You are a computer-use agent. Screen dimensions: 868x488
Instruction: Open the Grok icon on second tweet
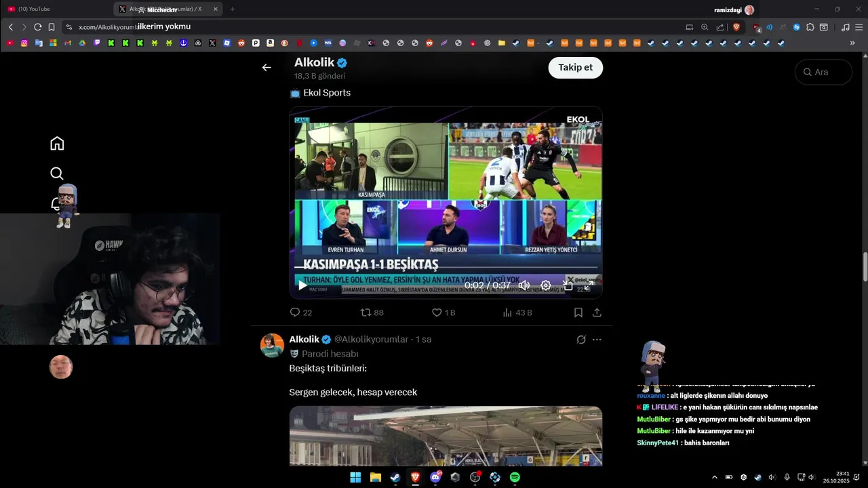coord(581,340)
